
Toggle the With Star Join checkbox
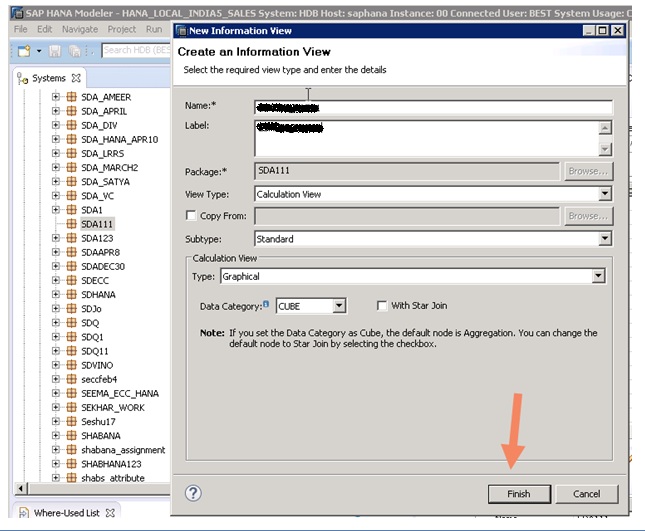pyautogui.click(x=382, y=306)
